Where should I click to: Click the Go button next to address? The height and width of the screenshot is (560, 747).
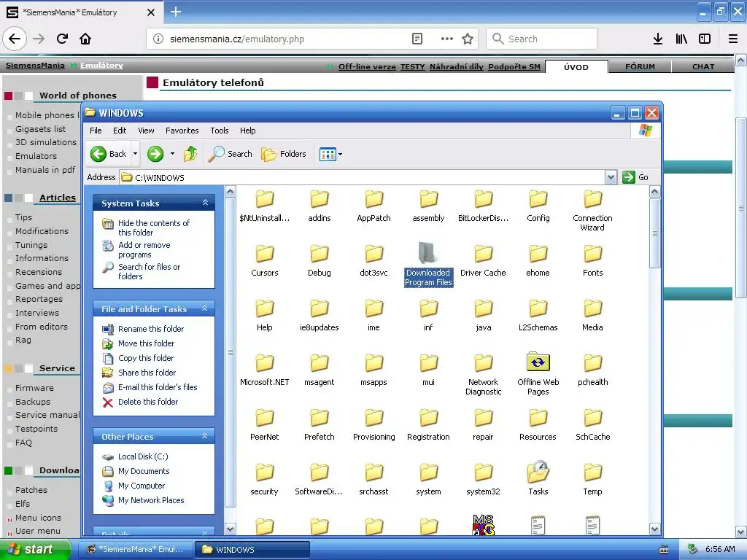(635, 177)
